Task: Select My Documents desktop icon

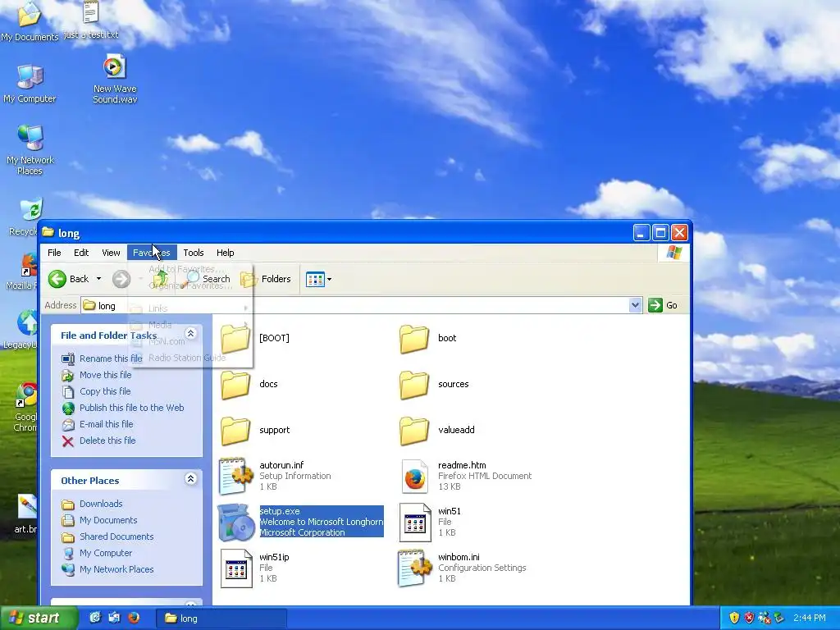Action: [x=30, y=21]
